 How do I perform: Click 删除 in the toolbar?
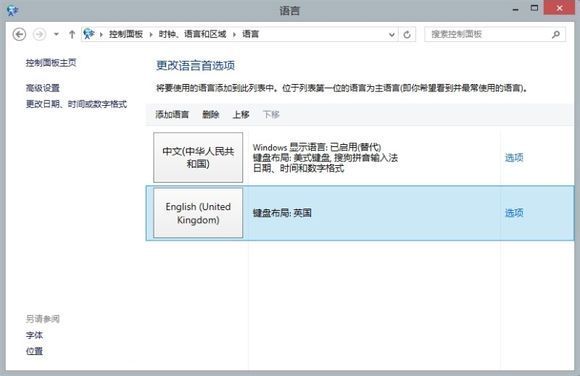point(211,114)
